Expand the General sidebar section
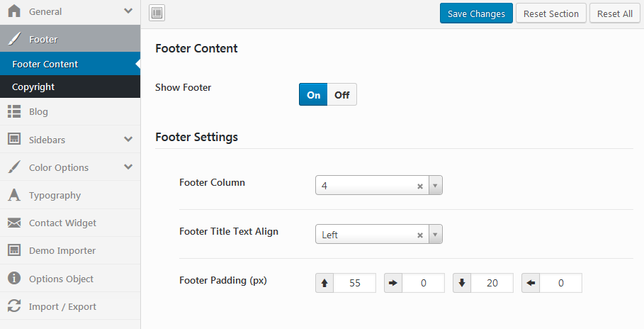 [128, 11]
